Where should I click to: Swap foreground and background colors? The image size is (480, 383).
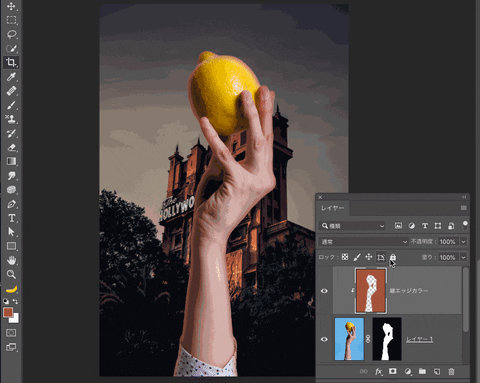click(x=15, y=301)
